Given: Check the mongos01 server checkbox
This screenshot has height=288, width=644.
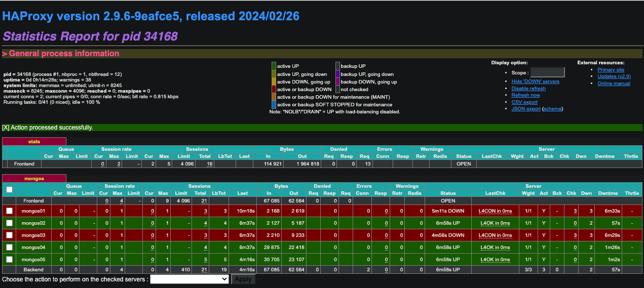Looking at the screenshot, I should 9,211.
